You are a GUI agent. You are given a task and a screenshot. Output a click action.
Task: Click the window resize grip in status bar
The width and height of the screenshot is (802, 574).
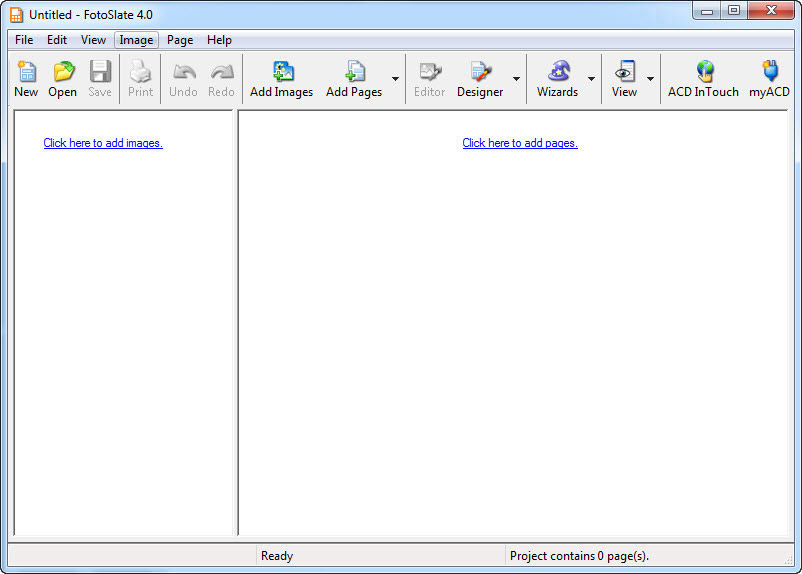pyautogui.click(x=788, y=560)
